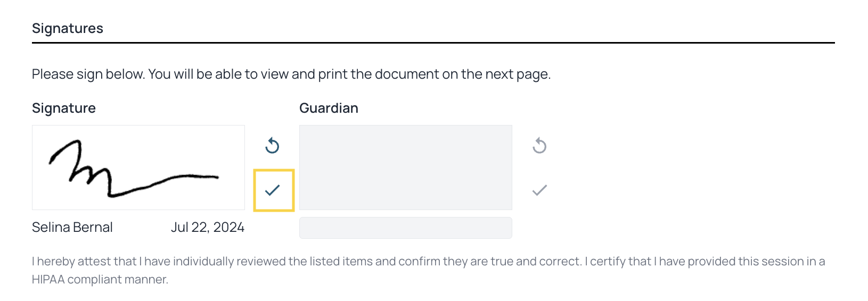Click the "HIPAA compliant manner" text
Image resolution: width=868 pixels, height=301 pixels.
pyautogui.click(x=100, y=279)
